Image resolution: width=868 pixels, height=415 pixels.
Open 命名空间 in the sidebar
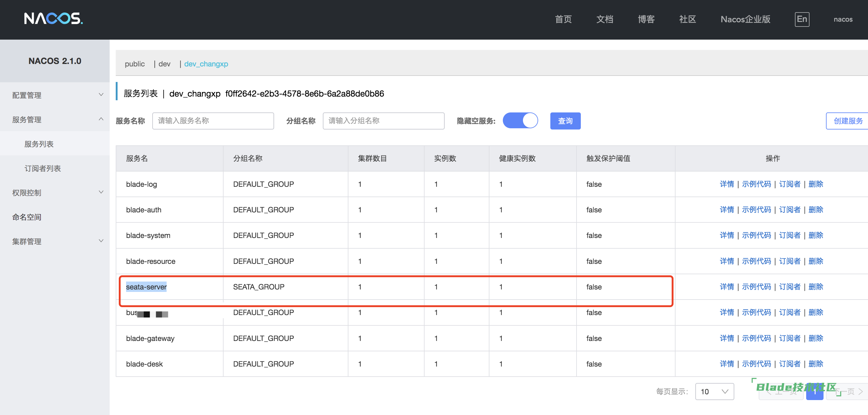pos(26,217)
